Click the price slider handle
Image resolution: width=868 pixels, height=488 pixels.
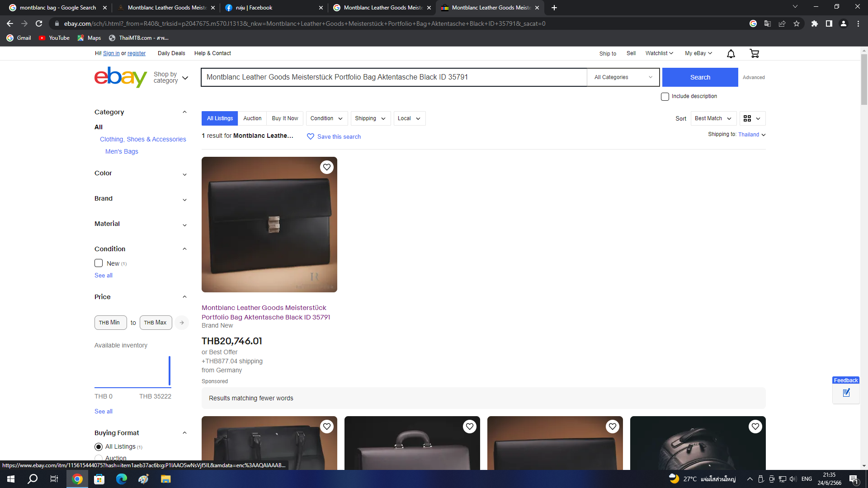point(170,371)
